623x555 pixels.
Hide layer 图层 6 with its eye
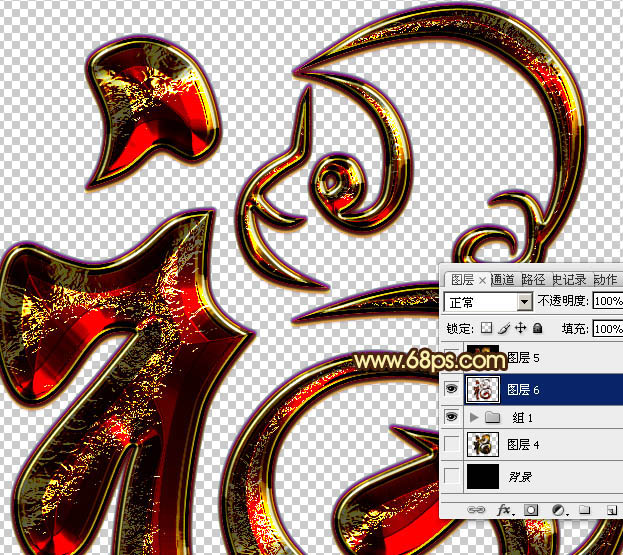pos(451,389)
